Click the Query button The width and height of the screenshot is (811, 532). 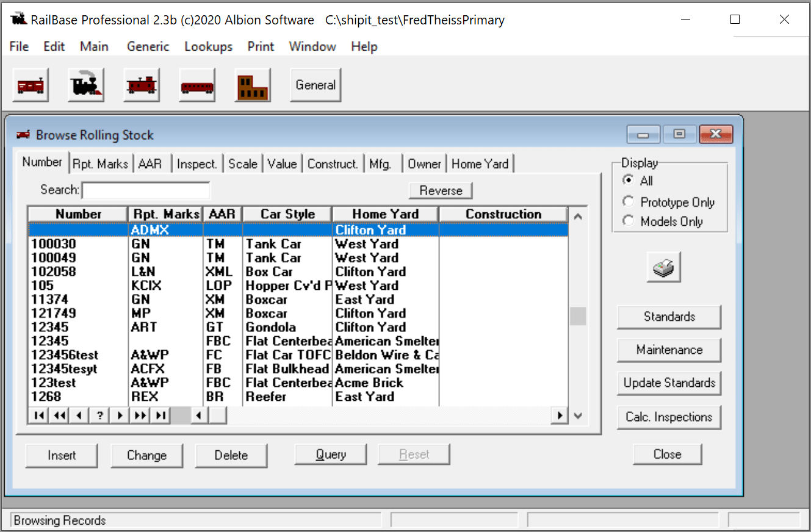pyautogui.click(x=331, y=454)
